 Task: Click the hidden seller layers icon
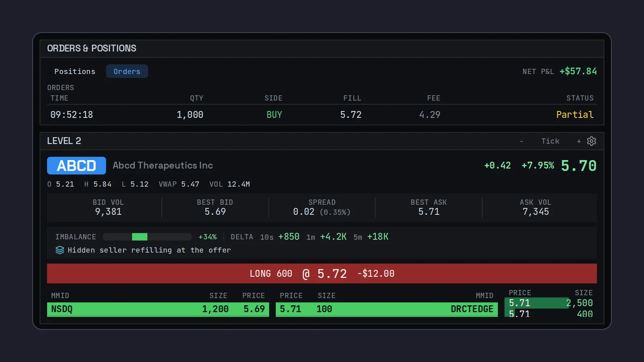pos(60,250)
